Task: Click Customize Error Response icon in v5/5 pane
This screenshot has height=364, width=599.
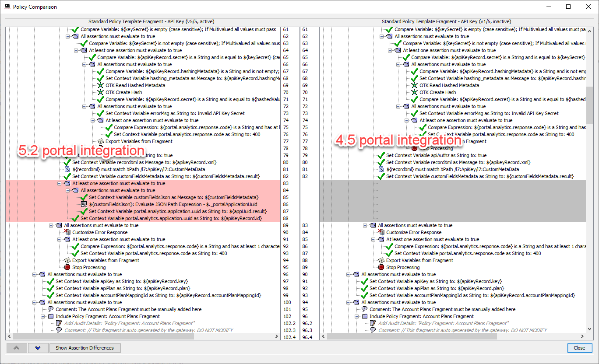Action: pos(67,232)
